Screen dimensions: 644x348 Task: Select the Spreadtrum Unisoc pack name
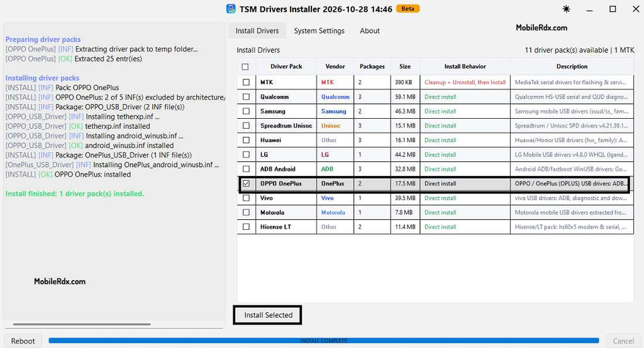click(x=286, y=126)
